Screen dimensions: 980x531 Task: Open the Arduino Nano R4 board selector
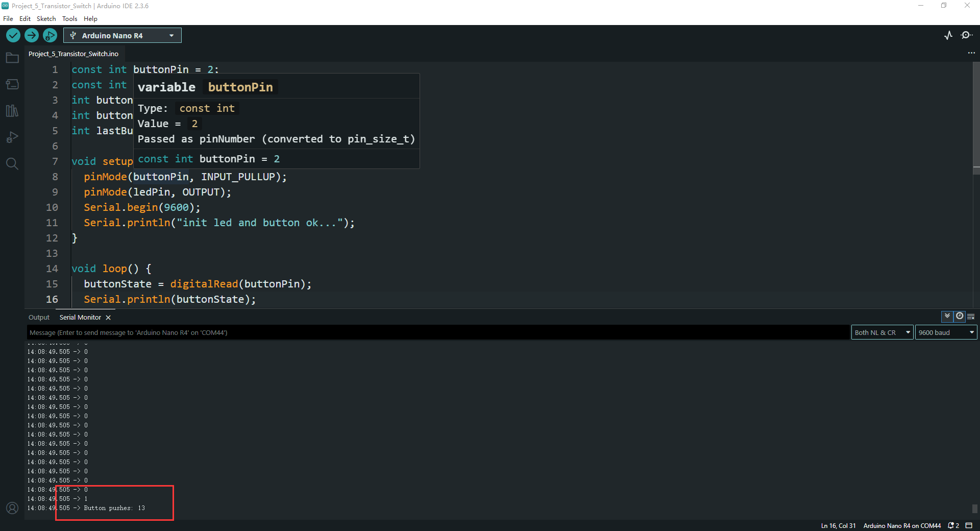tap(122, 35)
